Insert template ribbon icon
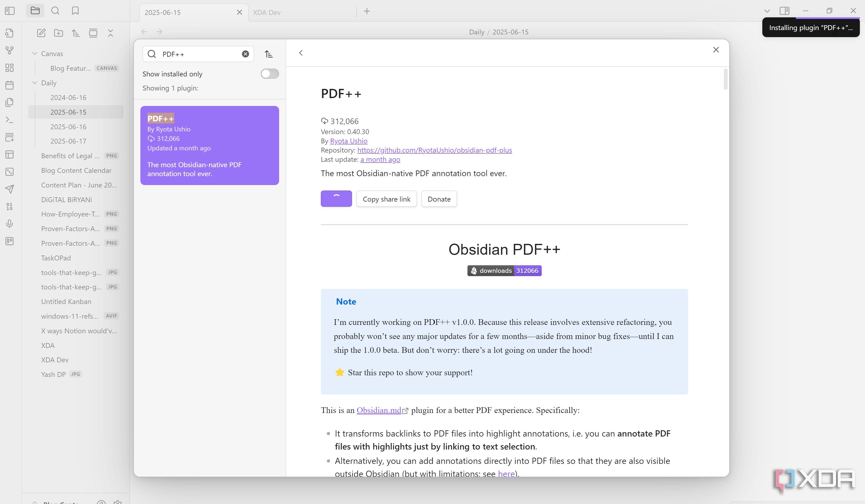This screenshot has height=504, width=865. click(9, 102)
